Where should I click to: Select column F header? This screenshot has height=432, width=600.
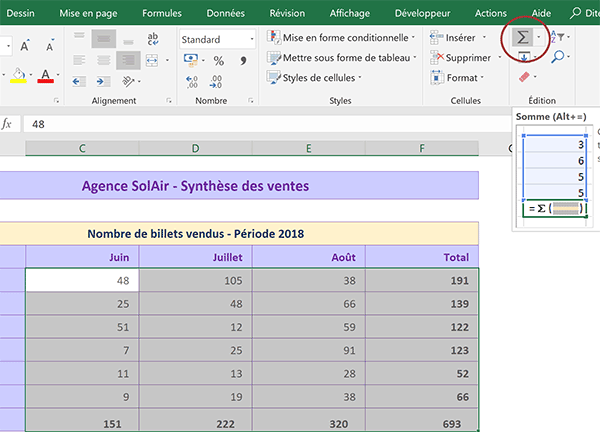(x=422, y=148)
